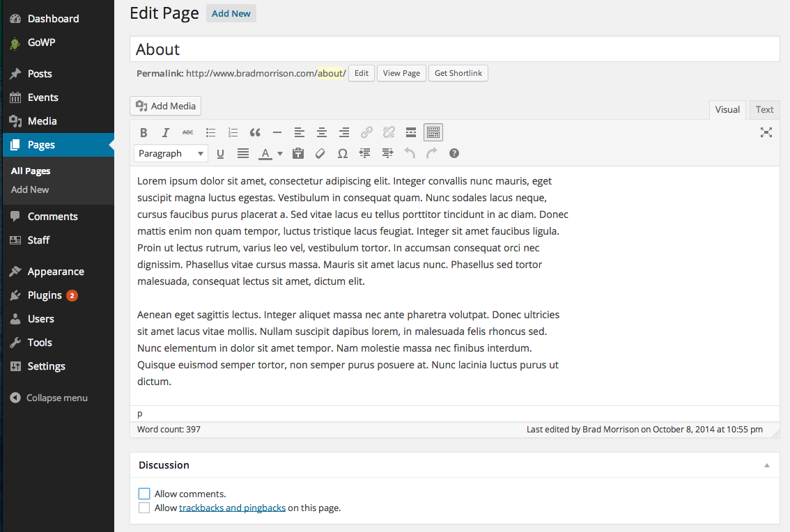
Task: Enter distraction-free fullscreen writing mode
Action: tap(766, 132)
